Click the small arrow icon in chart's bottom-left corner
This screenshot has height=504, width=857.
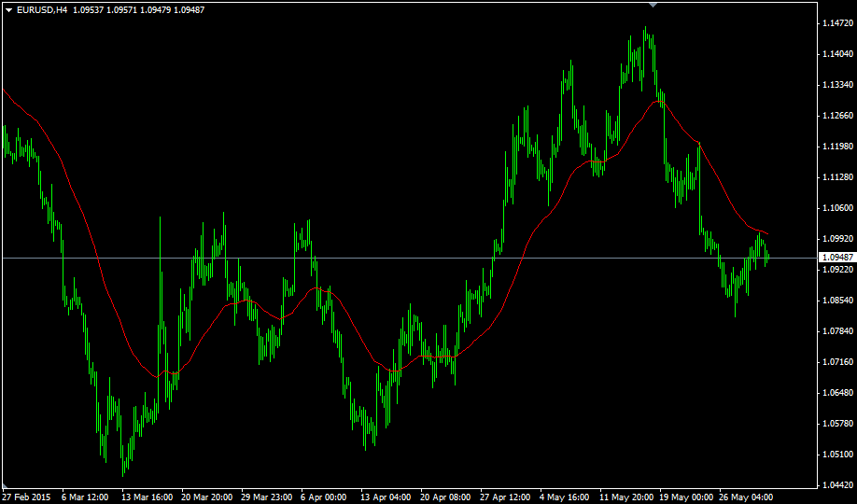[x=6, y=486]
